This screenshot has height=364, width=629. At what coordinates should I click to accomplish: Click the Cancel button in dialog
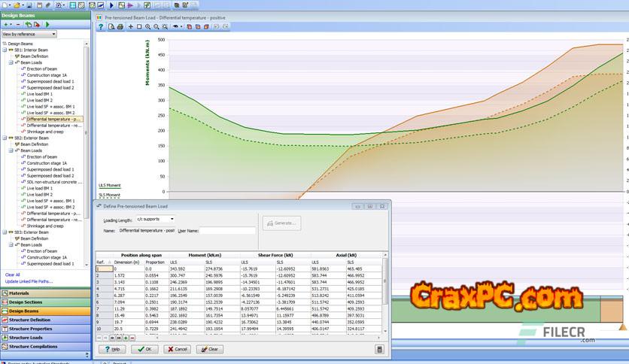[178, 349]
